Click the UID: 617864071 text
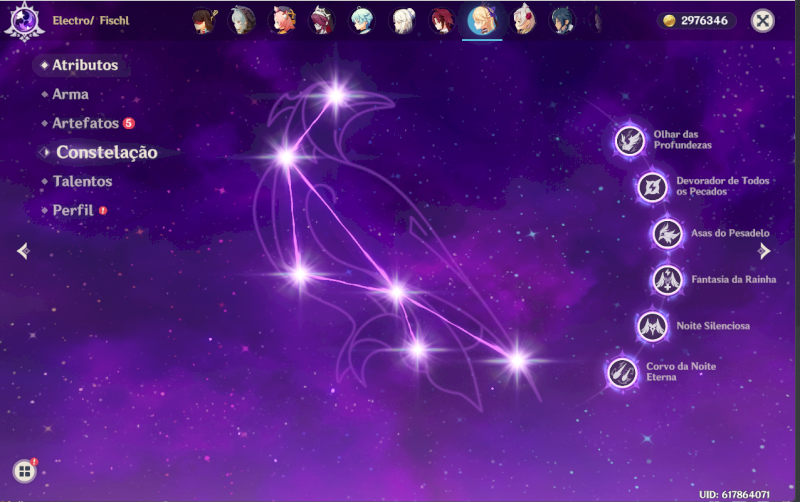The image size is (800, 502). [x=734, y=494]
